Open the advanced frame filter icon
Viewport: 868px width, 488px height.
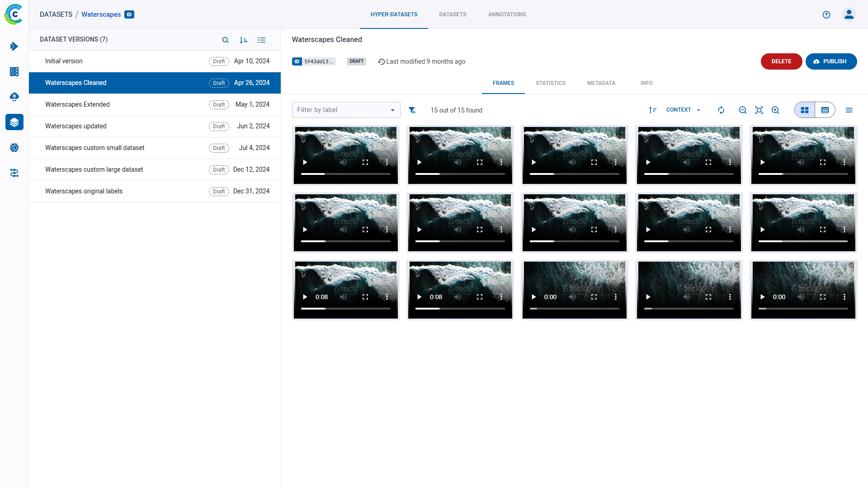tap(412, 110)
